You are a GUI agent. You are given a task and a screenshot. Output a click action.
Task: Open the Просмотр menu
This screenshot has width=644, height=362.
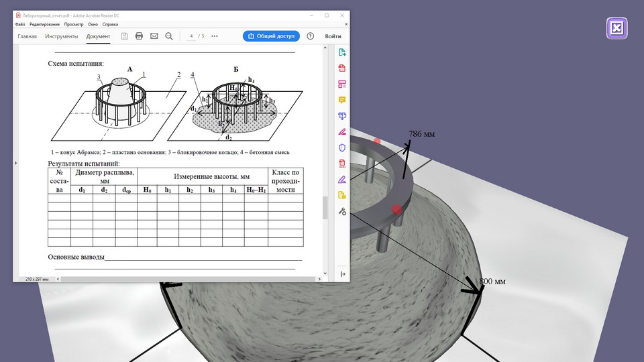pyautogui.click(x=74, y=24)
